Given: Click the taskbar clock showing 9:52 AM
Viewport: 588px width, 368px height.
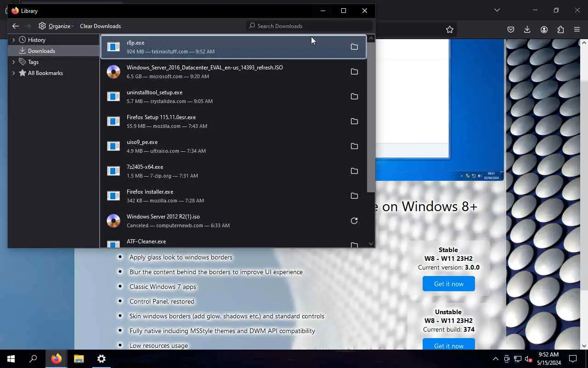Looking at the screenshot, I should pyautogui.click(x=548, y=359).
